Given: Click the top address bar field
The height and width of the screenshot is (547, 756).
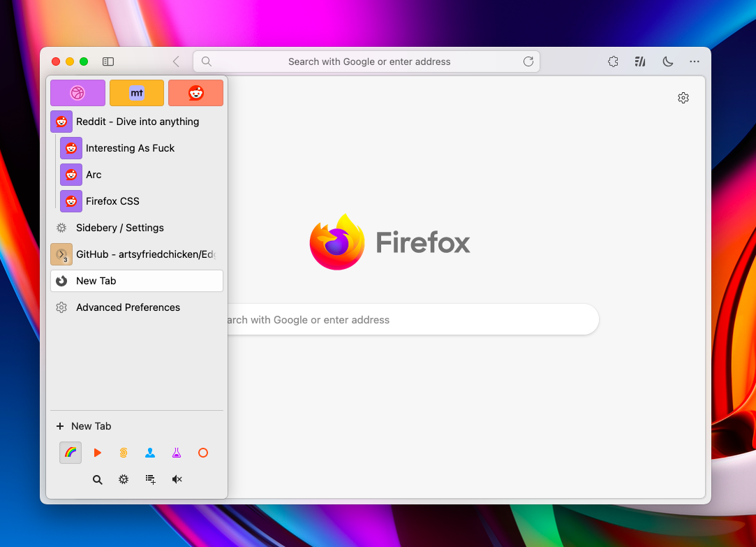Looking at the screenshot, I should coord(366,61).
